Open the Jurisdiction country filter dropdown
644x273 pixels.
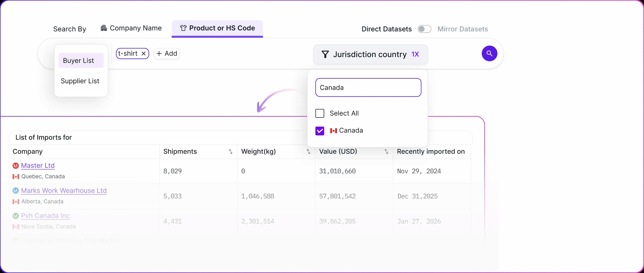tap(370, 54)
